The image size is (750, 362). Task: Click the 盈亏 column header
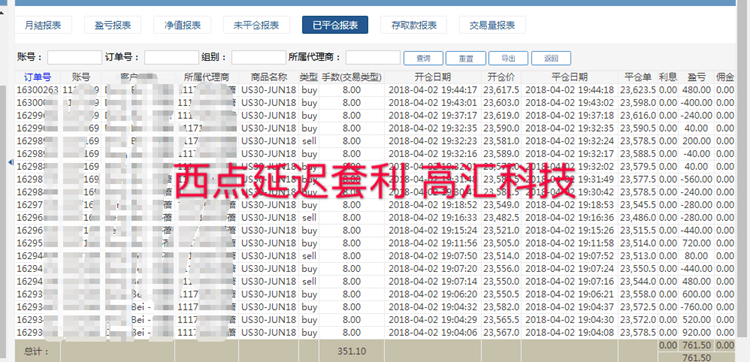696,77
